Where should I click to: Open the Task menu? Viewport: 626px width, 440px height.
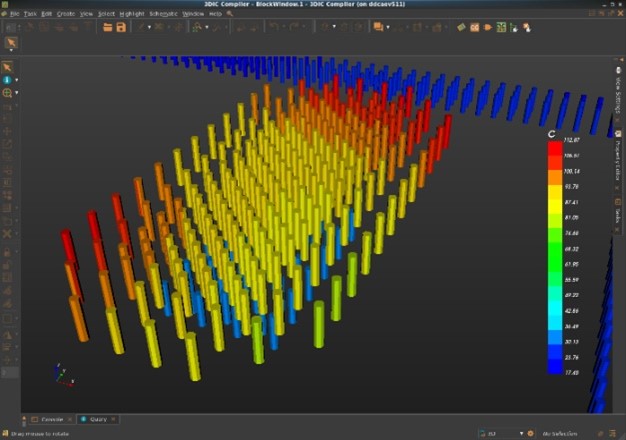[x=30, y=14]
